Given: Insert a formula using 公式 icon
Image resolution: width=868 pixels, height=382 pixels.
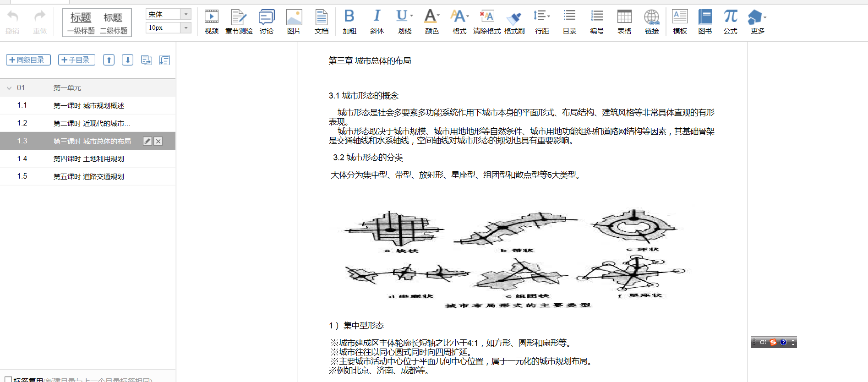Looking at the screenshot, I should coord(730,22).
